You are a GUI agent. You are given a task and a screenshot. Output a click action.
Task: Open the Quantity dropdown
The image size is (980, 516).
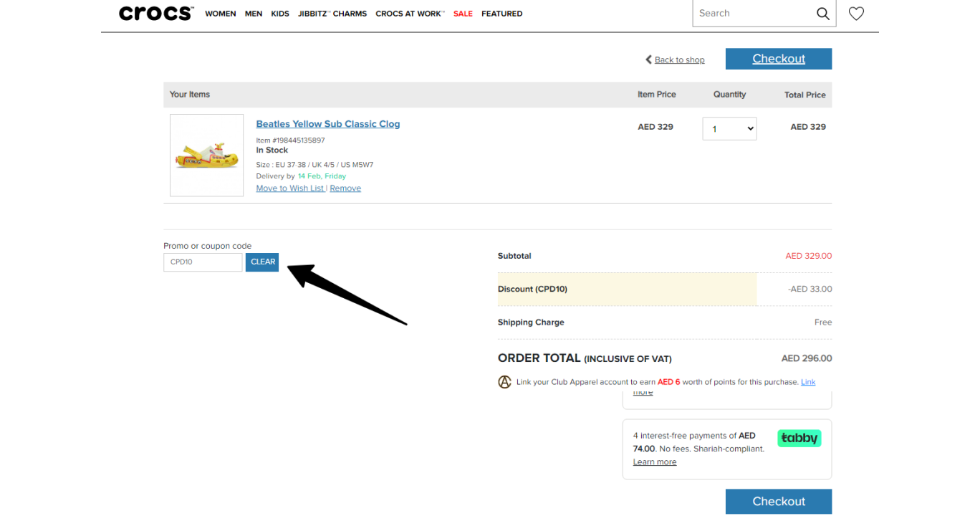tap(729, 129)
